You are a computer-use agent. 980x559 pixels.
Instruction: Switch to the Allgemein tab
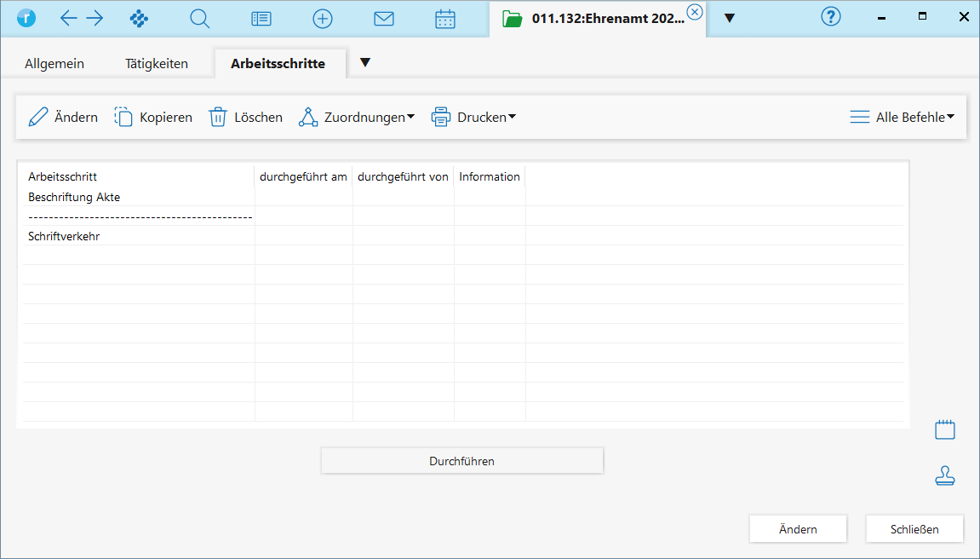click(54, 64)
